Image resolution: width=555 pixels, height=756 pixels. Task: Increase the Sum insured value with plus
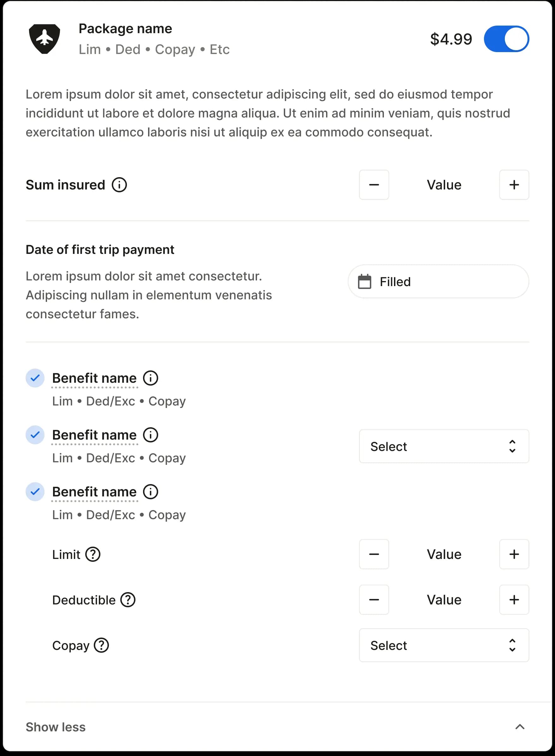pos(514,185)
